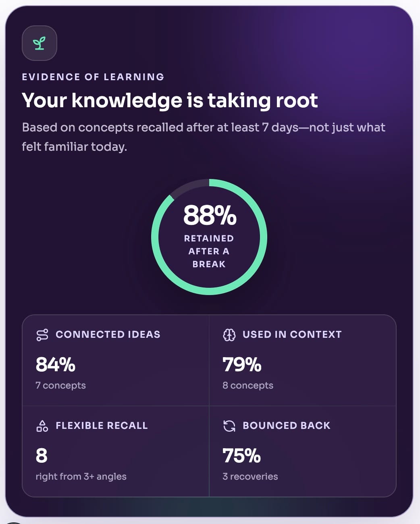
Task: Open the Used in Context stat tile
Action: (303, 360)
